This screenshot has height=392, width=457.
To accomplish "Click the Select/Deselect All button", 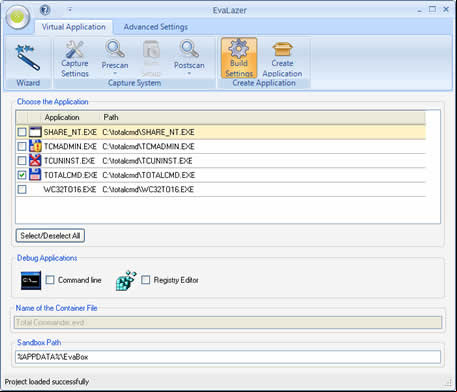I will pyautogui.click(x=50, y=236).
